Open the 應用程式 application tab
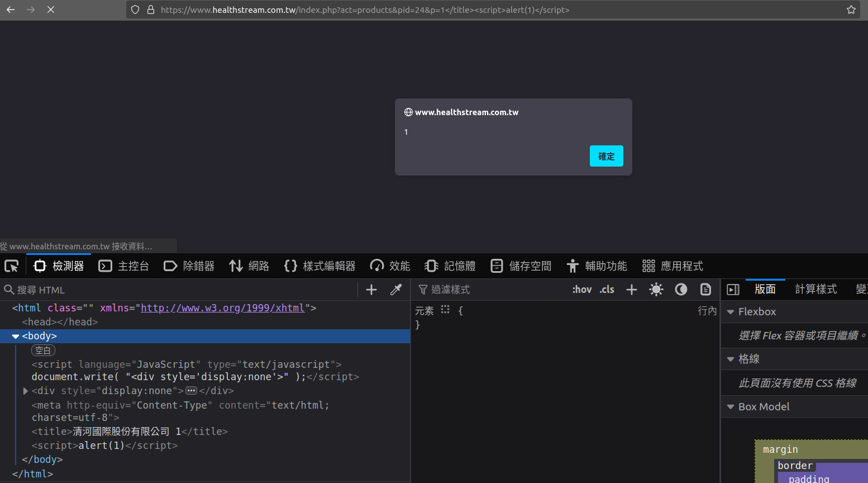The image size is (868, 483). [x=673, y=266]
